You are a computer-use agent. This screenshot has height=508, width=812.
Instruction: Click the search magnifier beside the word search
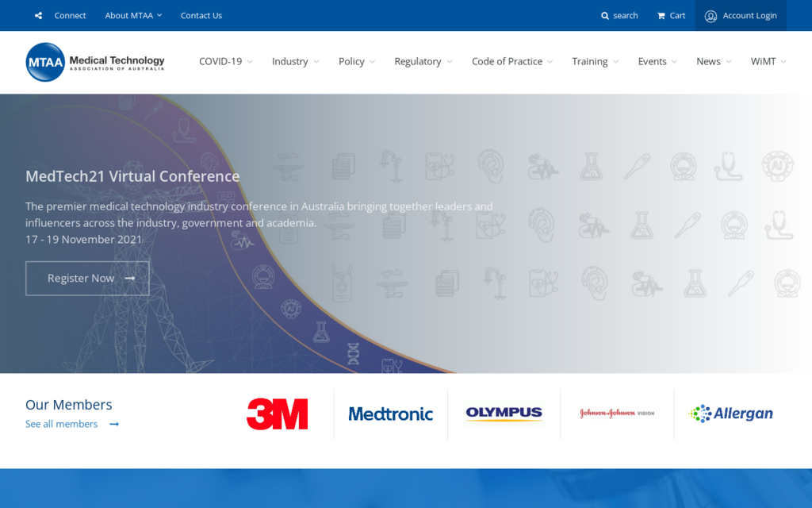coord(605,15)
